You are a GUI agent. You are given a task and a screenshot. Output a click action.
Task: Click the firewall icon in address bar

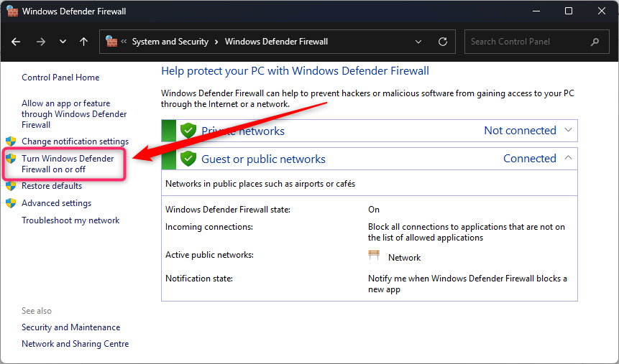[x=111, y=41]
